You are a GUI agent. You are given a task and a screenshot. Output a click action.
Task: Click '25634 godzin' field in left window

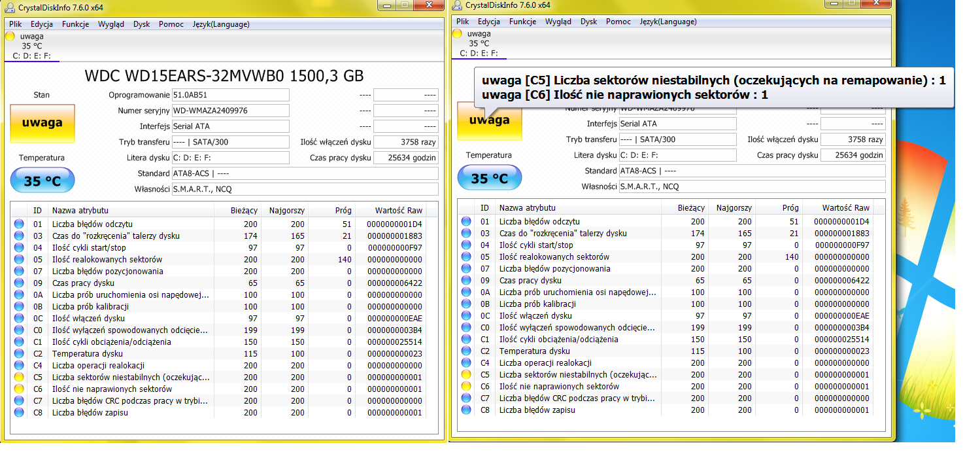pos(405,158)
